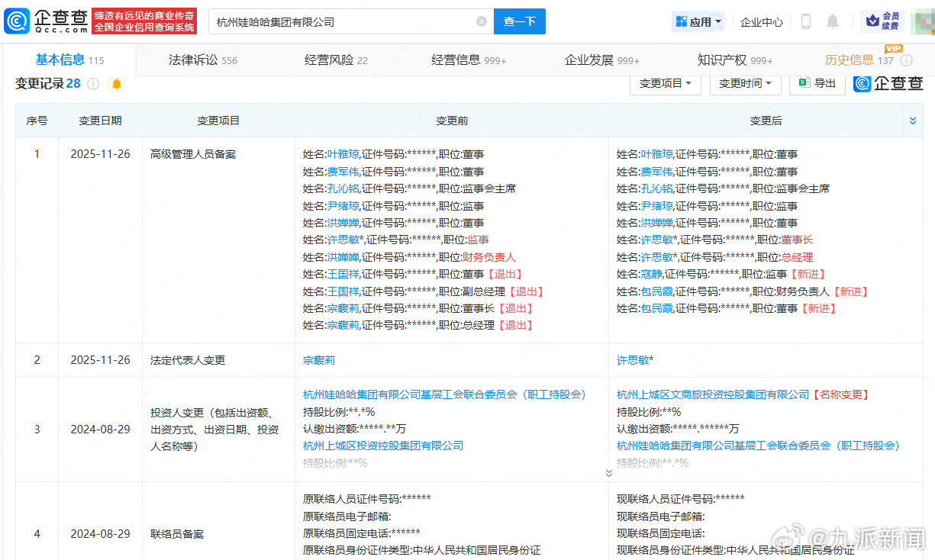Open the 变更时间 filter dropdown
Image resolution: width=935 pixels, height=560 pixels.
click(x=744, y=85)
